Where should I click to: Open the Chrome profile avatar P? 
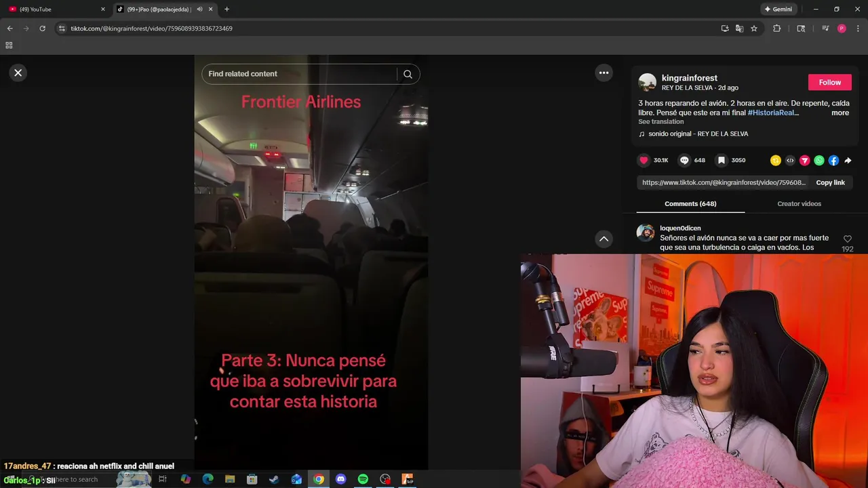(x=842, y=28)
